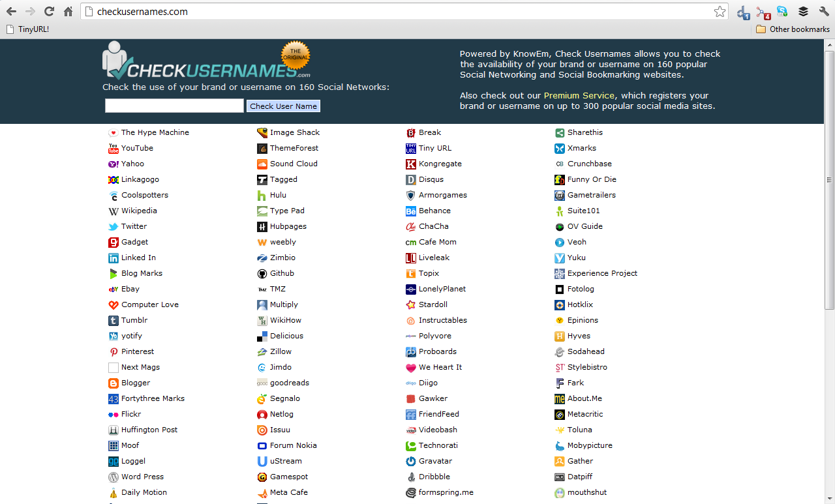This screenshot has width=835, height=504.
Task: Go back with the browser back arrow
Action: [x=11, y=11]
